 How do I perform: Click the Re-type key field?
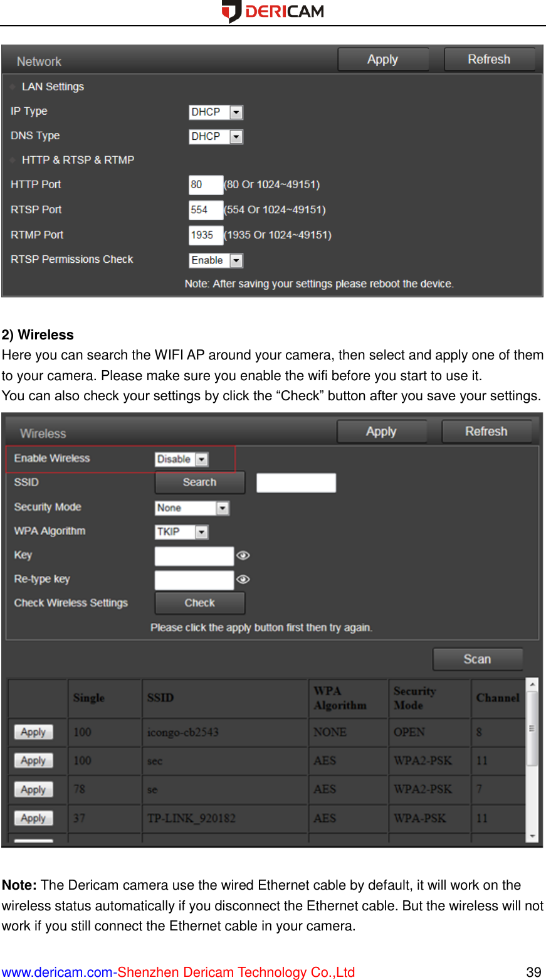pos(194,580)
